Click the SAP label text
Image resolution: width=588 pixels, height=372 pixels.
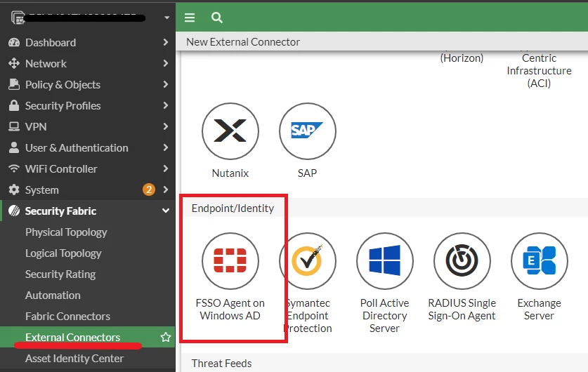pos(307,173)
